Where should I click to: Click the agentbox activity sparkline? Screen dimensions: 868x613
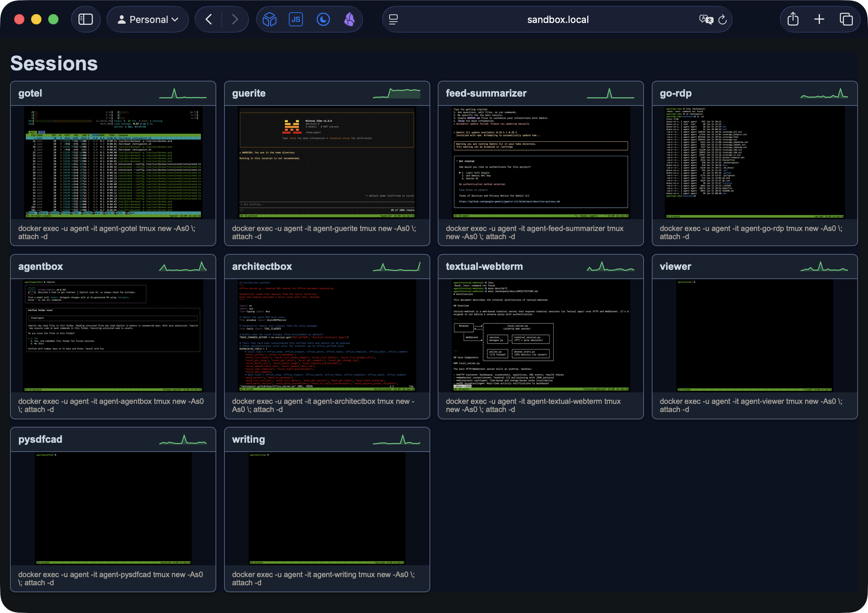(x=183, y=267)
